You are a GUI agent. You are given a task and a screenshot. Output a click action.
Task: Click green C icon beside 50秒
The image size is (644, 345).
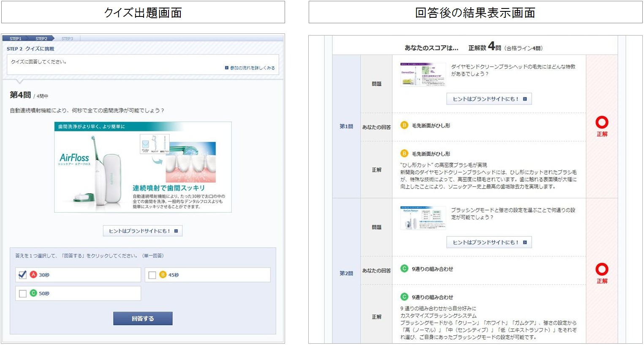point(34,293)
